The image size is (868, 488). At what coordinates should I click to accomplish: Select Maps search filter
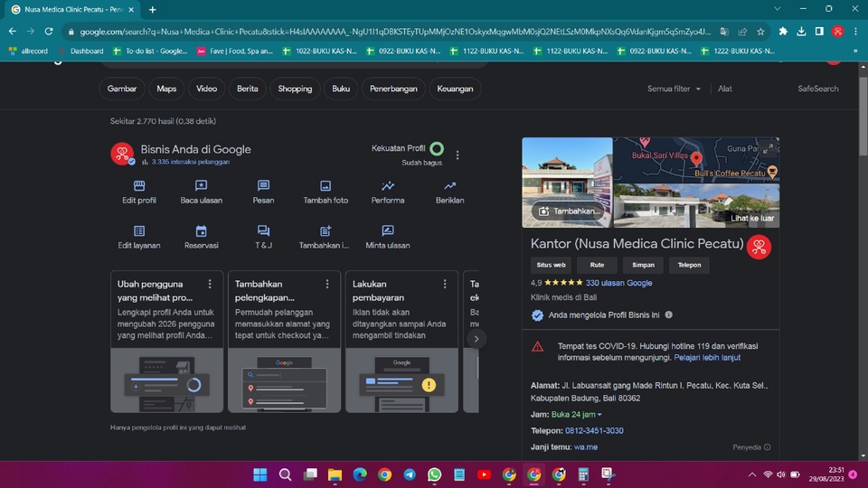click(166, 89)
